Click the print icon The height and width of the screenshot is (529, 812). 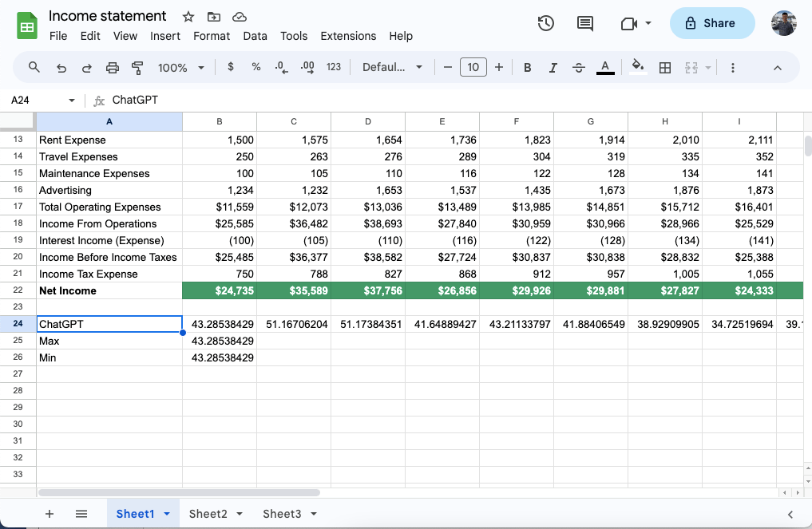point(112,67)
